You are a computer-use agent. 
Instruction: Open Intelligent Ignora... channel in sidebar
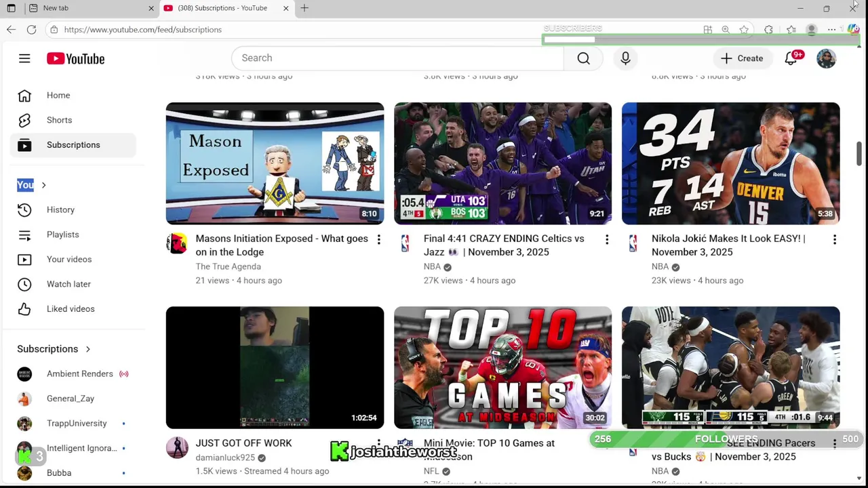tap(73, 448)
